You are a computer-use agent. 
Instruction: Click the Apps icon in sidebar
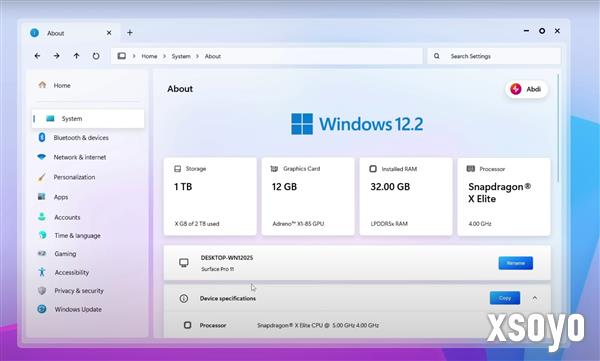pos(41,196)
